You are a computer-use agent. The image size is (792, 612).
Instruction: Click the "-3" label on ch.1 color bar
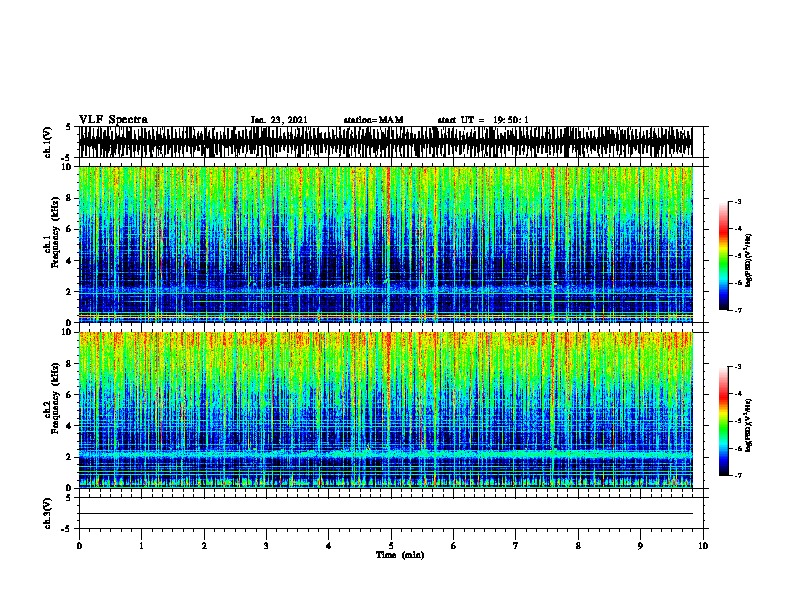pyautogui.click(x=738, y=201)
